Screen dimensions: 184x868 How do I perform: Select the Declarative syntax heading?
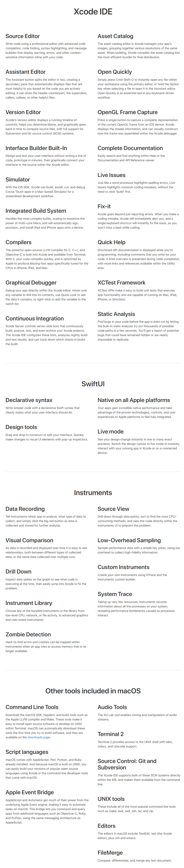[29, 400]
